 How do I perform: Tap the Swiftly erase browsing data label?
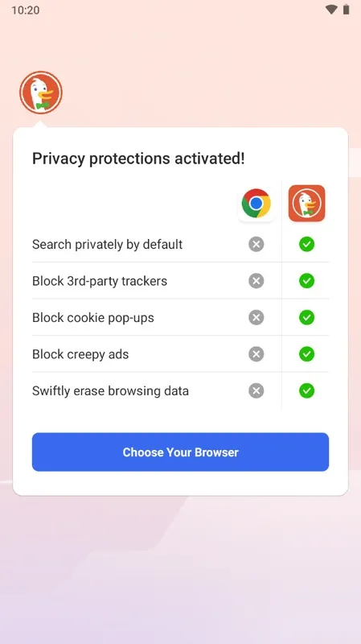[x=110, y=390]
